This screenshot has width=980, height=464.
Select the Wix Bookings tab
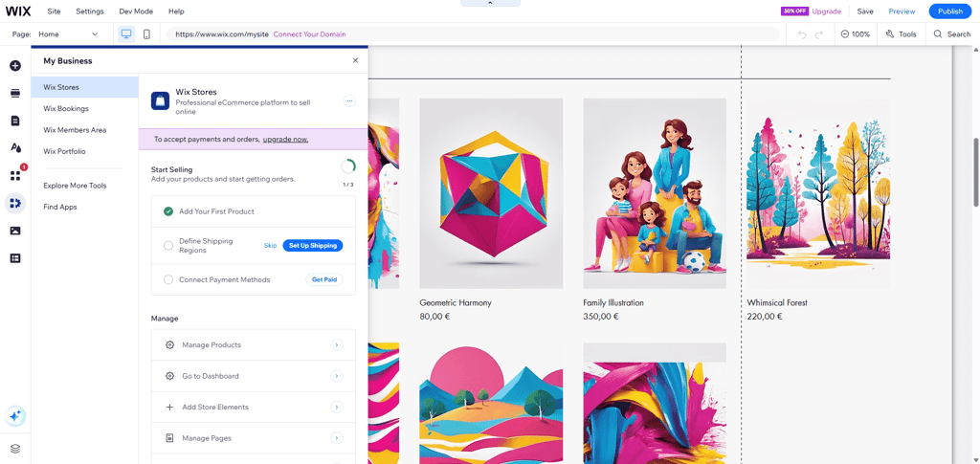click(84, 109)
